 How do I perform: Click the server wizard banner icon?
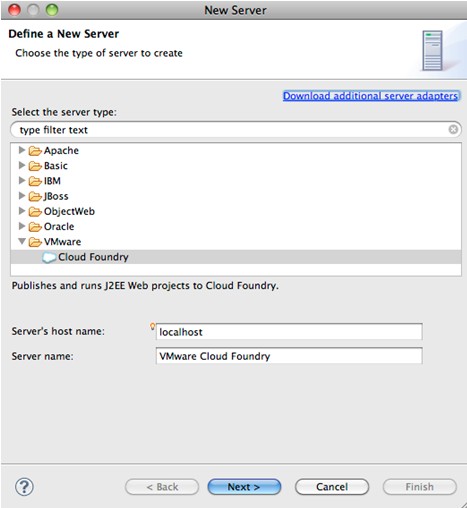tap(432, 50)
